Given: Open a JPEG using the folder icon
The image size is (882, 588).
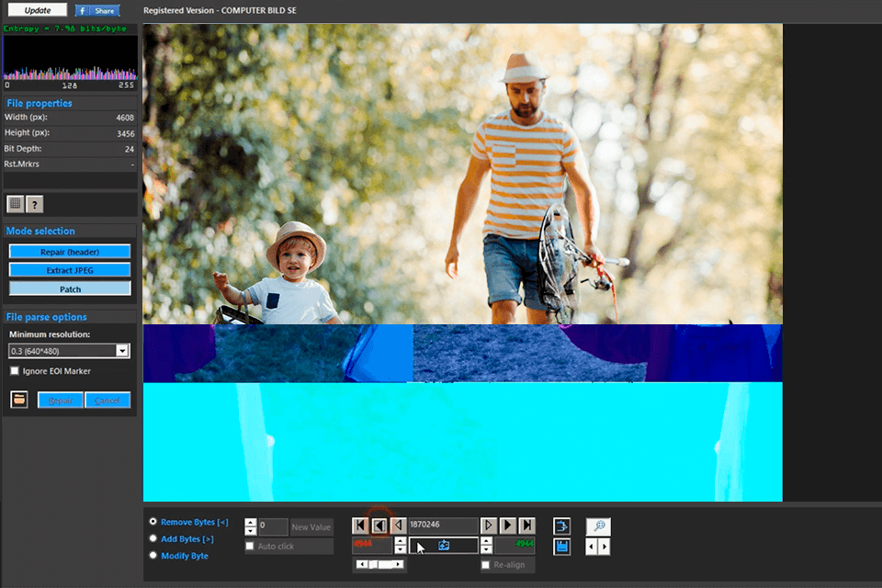Looking at the screenshot, I should (18, 399).
